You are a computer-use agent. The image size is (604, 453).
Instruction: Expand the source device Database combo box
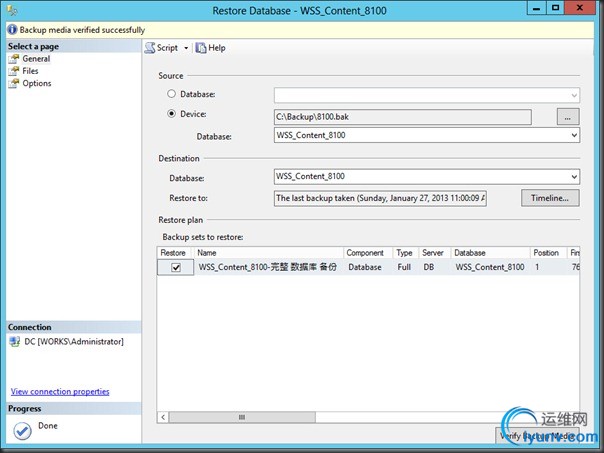574,135
